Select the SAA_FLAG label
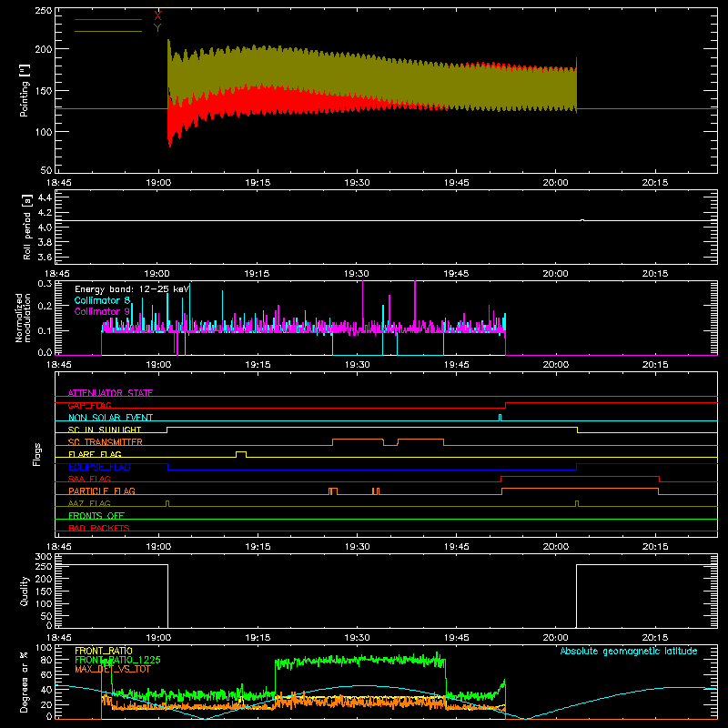The height and width of the screenshot is (728, 728). point(89,479)
